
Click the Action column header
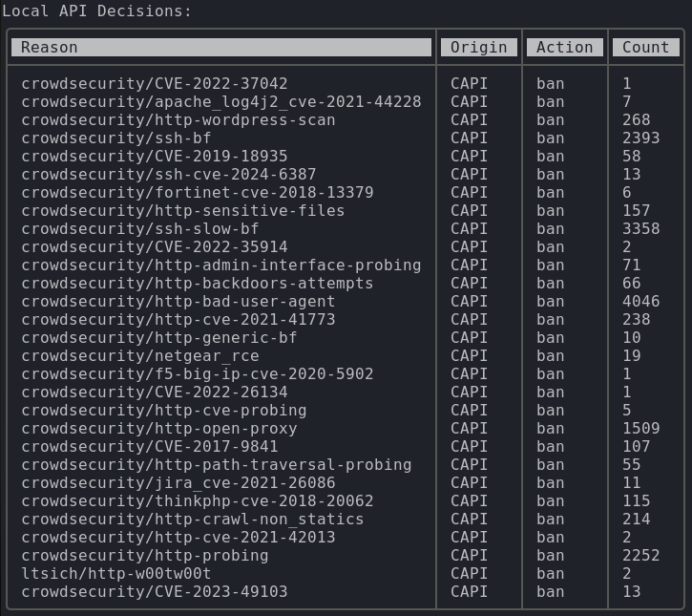tap(565, 47)
